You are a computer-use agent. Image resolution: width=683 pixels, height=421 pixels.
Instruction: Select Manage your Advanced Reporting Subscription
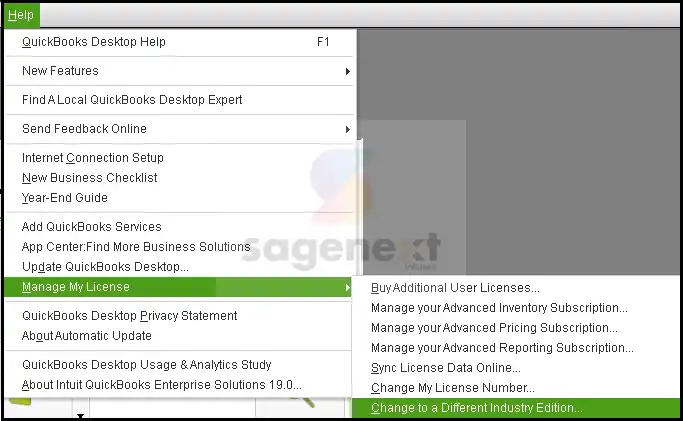516,348
